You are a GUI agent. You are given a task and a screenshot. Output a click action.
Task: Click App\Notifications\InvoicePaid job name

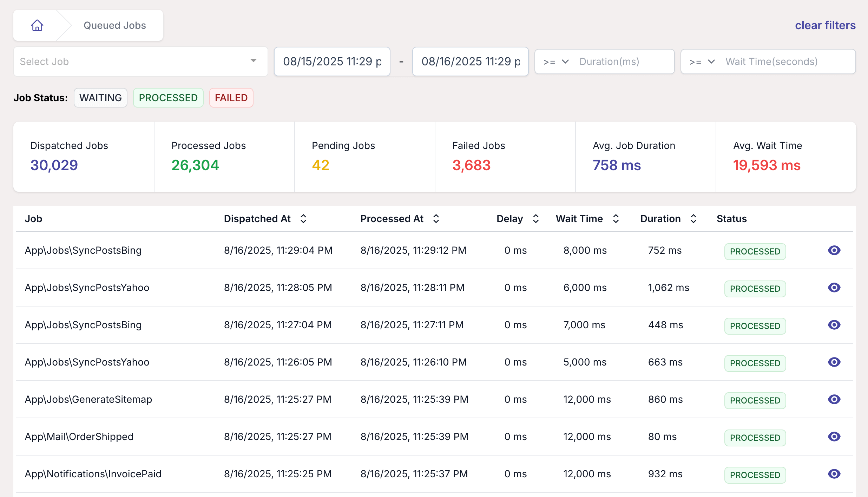point(93,474)
